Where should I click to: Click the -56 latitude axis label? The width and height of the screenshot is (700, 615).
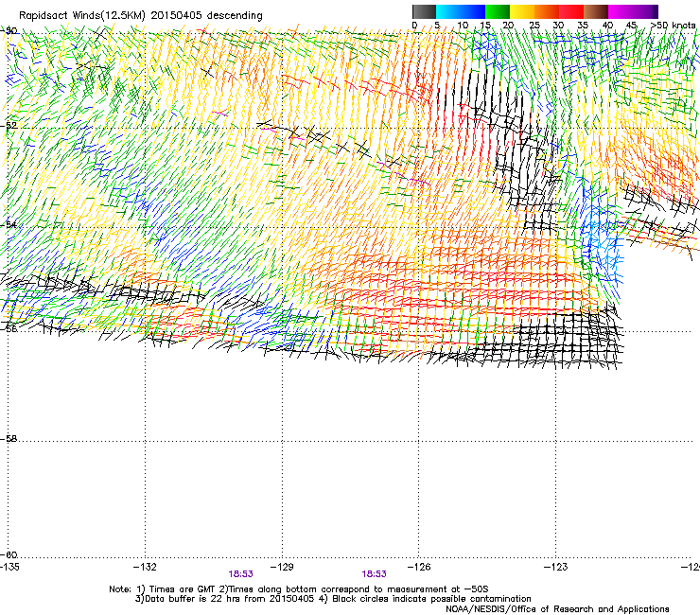tap(9, 328)
